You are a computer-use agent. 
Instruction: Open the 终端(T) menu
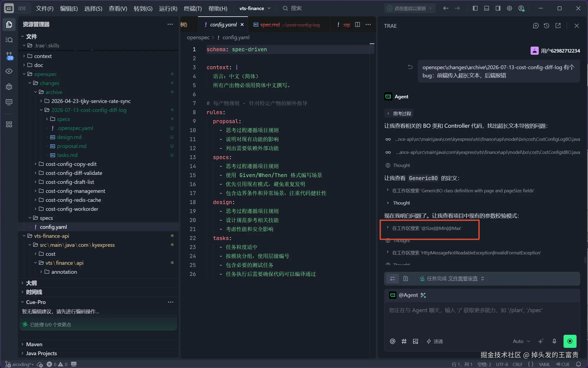[x=193, y=8]
